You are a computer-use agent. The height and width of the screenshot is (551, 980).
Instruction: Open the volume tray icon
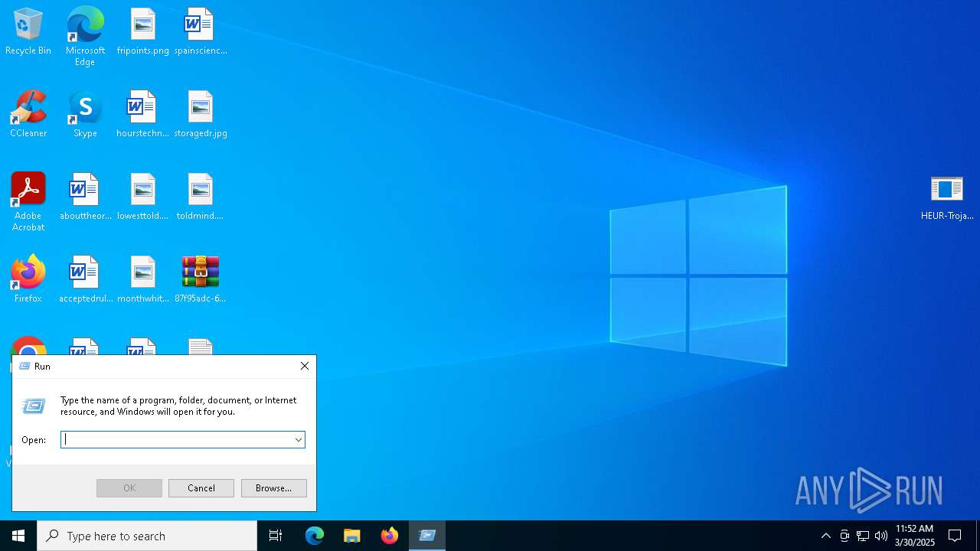pyautogui.click(x=881, y=536)
